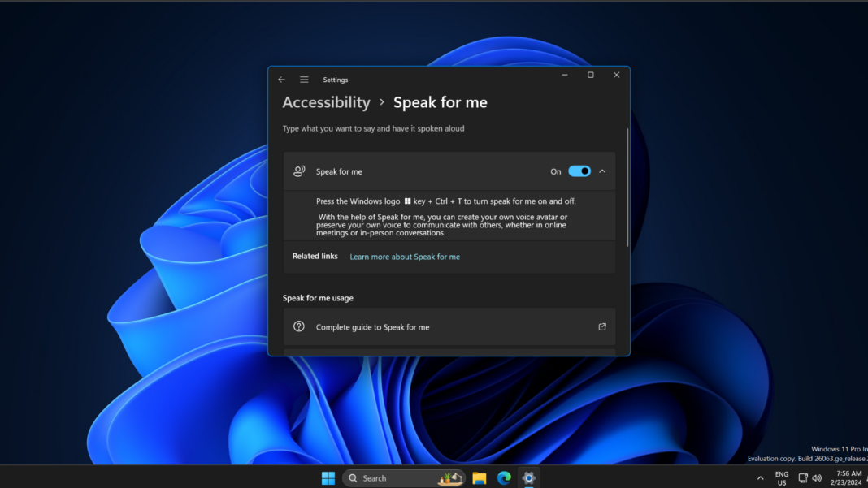Turn off the Speak for me toggle
Viewport: 868px width, 488px height.
coord(579,171)
